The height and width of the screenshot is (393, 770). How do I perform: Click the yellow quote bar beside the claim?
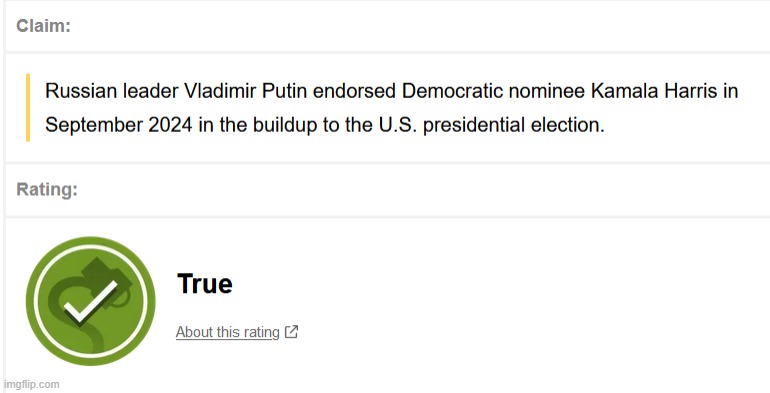(28, 108)
